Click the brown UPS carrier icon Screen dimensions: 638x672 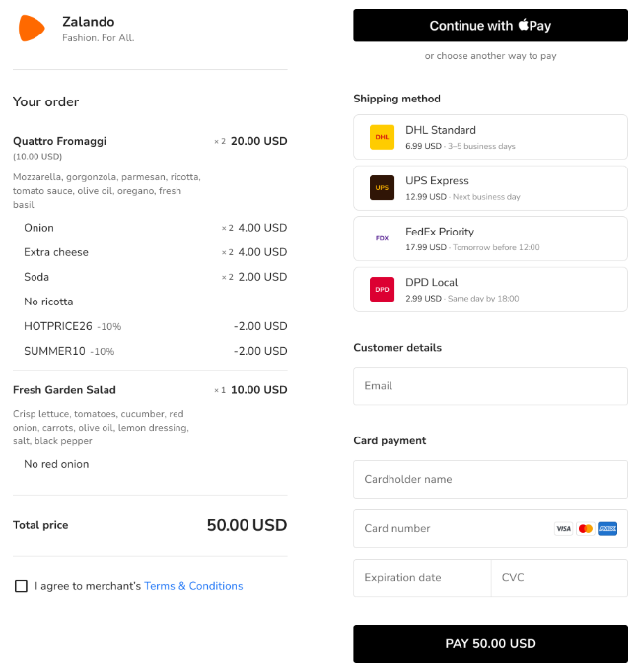point(382,188)
